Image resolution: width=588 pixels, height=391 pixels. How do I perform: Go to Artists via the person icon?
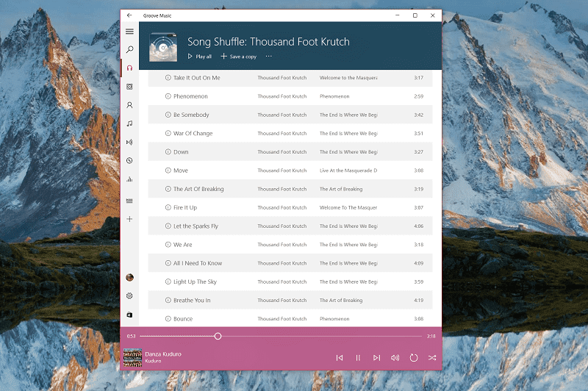[x=129, y=105]
